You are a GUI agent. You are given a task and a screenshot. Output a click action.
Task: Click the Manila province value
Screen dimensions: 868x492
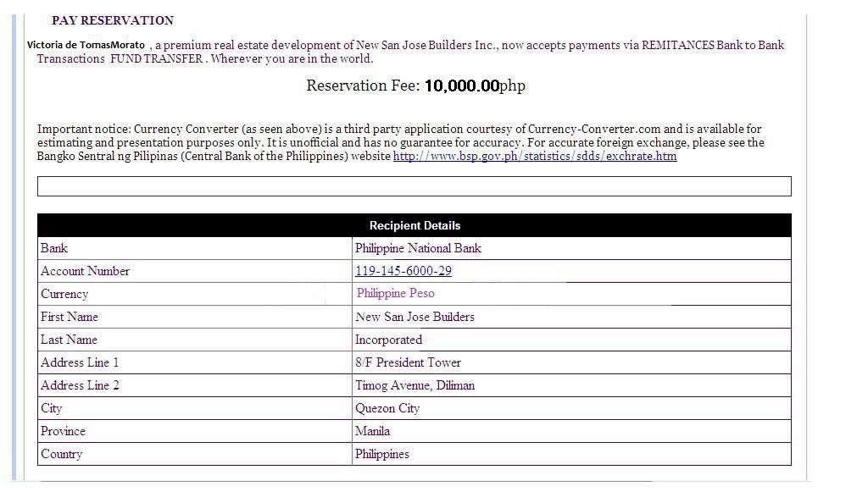click(372, 431)
